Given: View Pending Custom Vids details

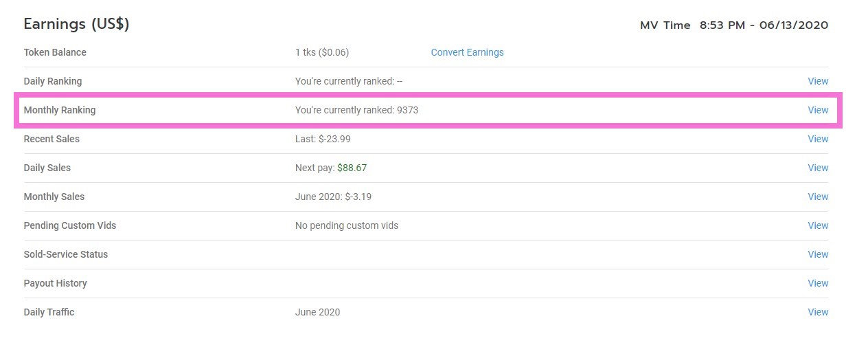Looking at the screenshot, I should click(x=817, y=225).
